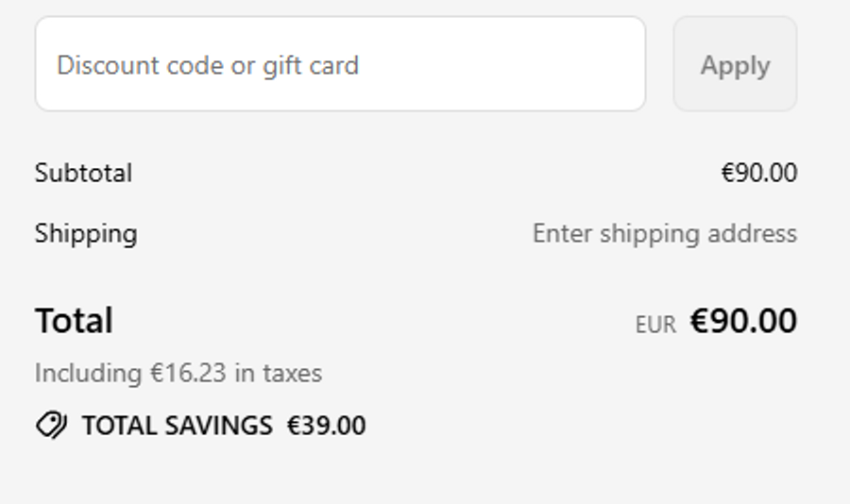The height and width of the screenshot is (504, 850).
Task: Focus the discount code or gift card field
Action: click(340, 64)
